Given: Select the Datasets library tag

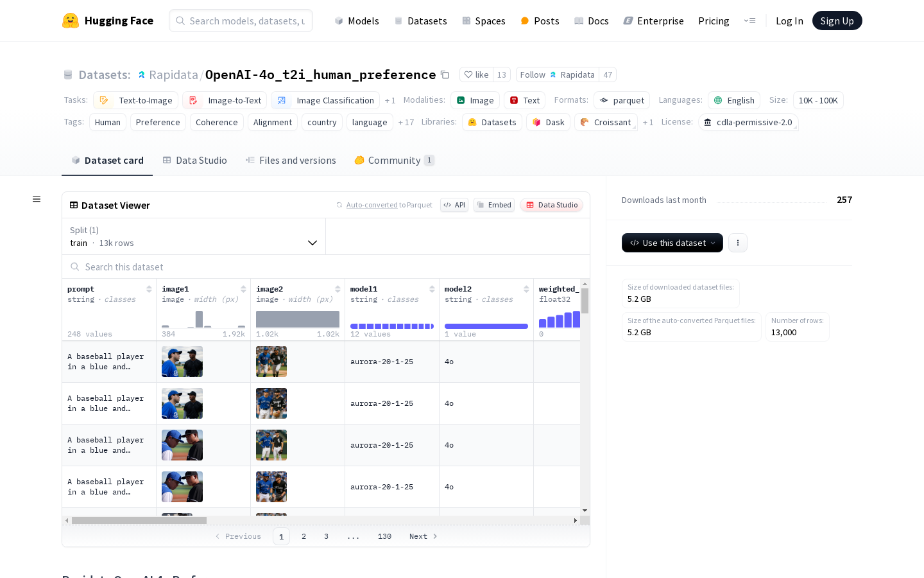Looking at the screenshot, I should coord(492,122).
